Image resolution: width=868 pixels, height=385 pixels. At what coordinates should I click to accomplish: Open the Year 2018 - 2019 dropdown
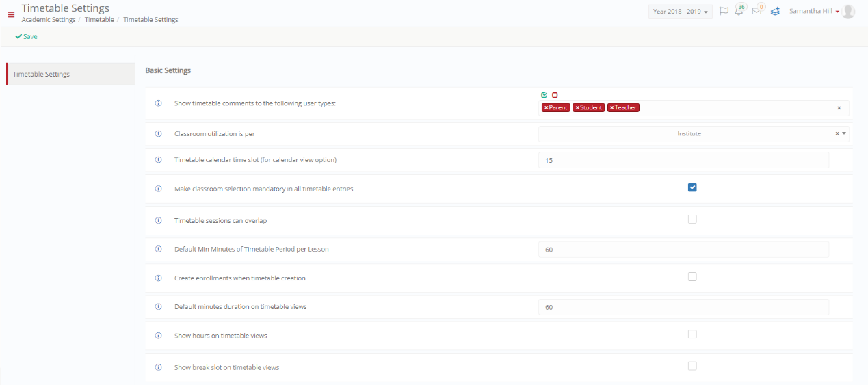point(681,12)
